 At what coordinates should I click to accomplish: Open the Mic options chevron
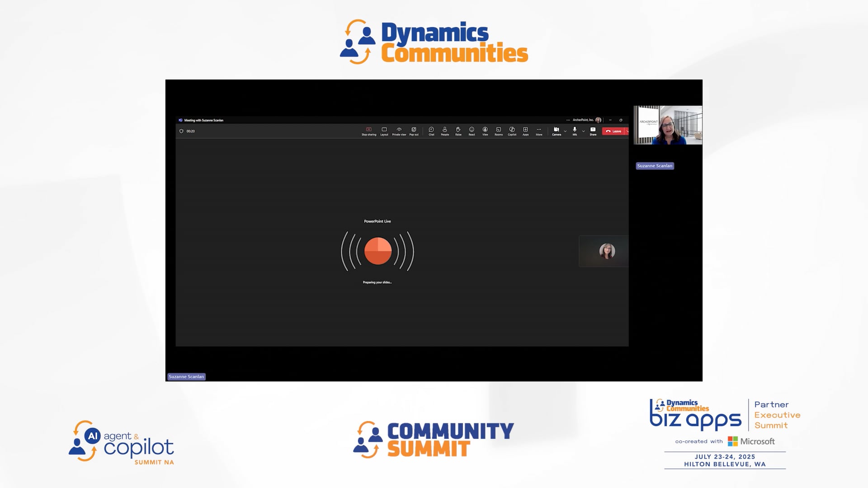[x=583, y=131]
